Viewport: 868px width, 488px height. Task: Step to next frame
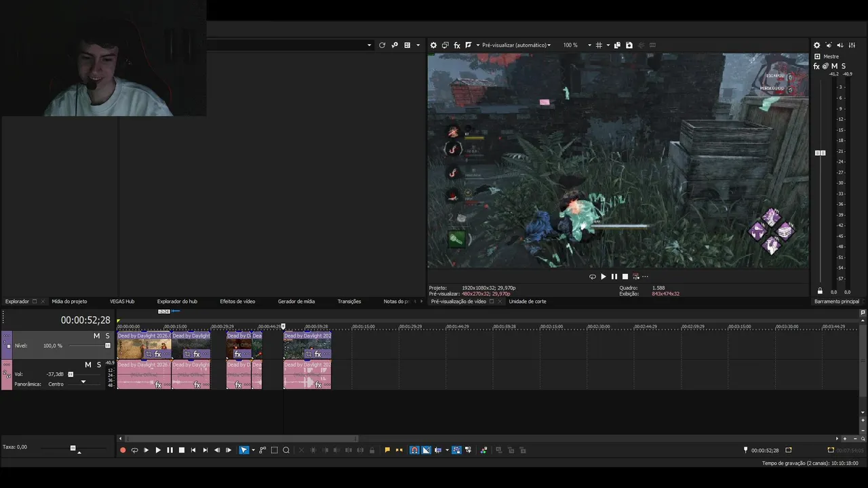point(229,450)
